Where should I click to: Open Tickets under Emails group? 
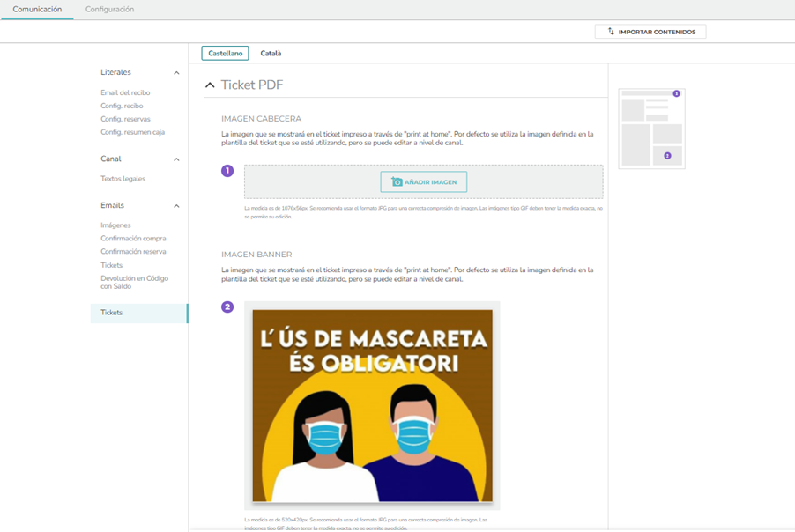[112, 265]
